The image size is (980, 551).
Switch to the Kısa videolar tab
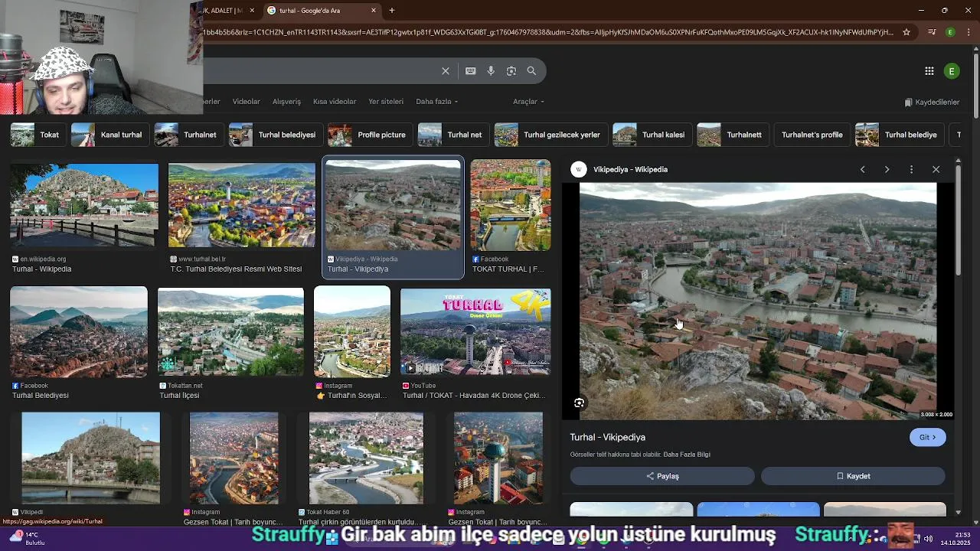(x=335, y=102)
